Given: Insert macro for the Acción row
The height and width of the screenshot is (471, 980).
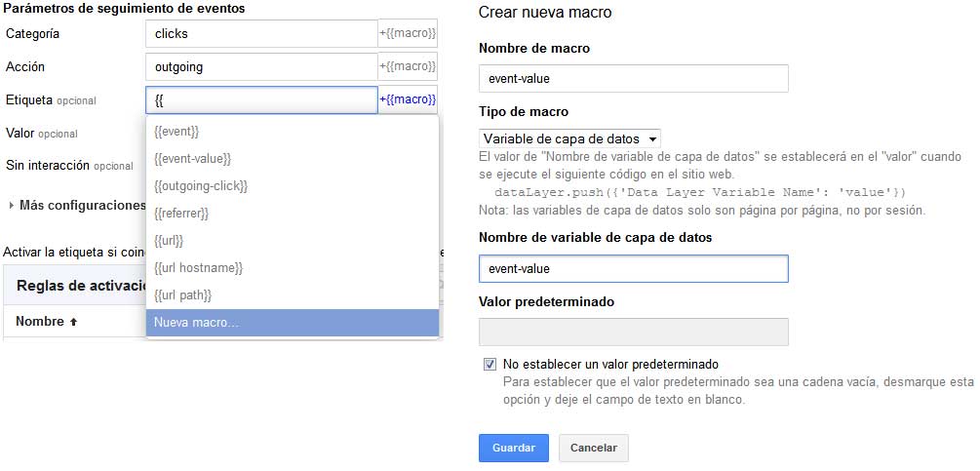Looking at the screenshot, I should point(408,67).
